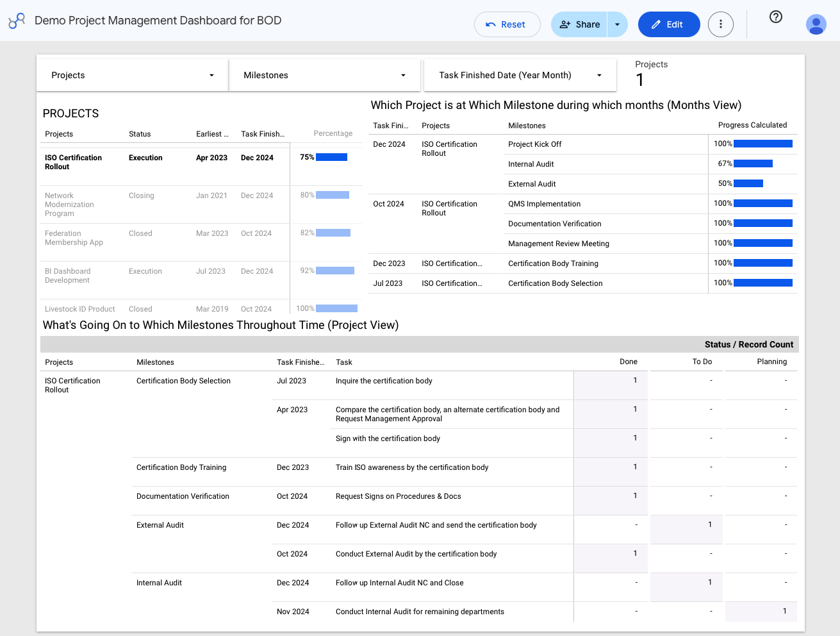Screen dimensions: 840x636
Task: Click Documentation Verification milestone in Project View
Action: 183,496
